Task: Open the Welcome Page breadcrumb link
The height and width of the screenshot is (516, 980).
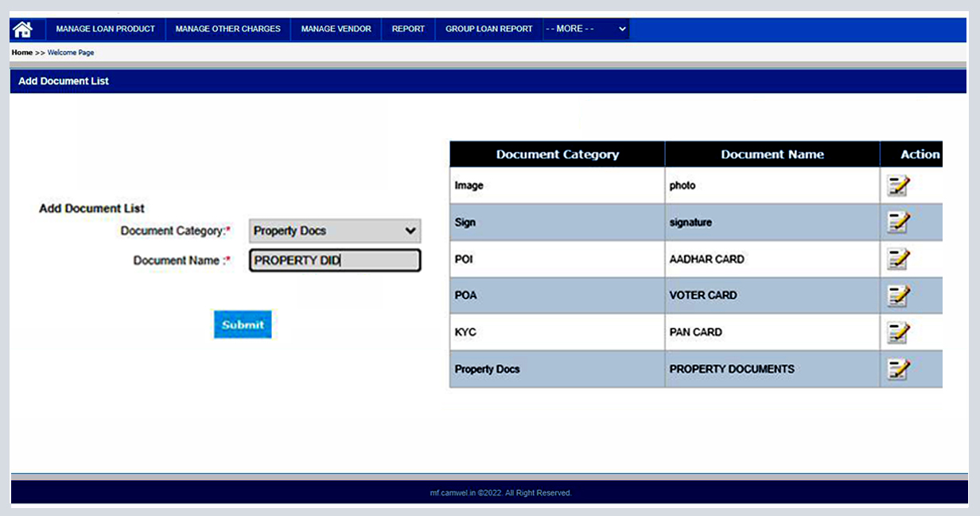Action: coord(70,52)
